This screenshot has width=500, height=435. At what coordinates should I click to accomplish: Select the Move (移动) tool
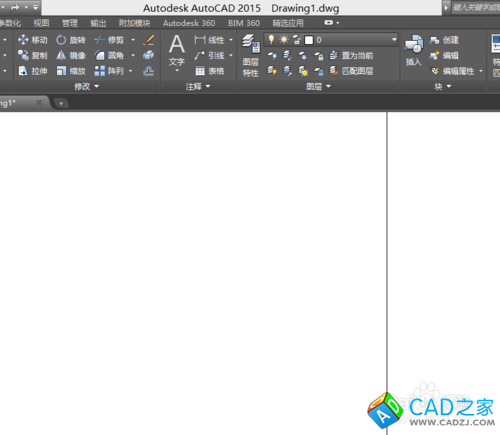[32, 40]
